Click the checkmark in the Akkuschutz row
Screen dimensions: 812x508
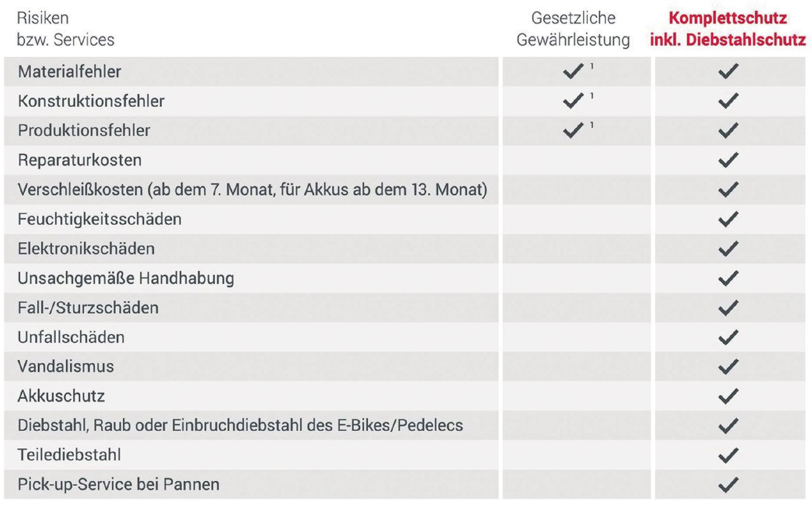click(728, 396)
